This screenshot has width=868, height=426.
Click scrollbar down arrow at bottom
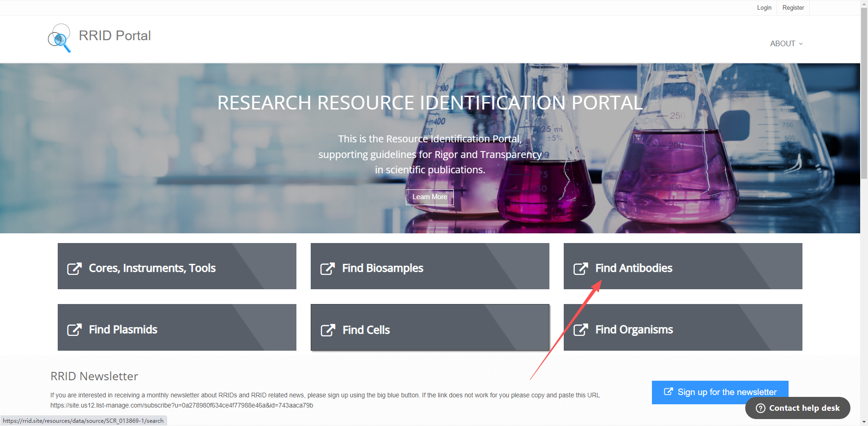(864, 422)
